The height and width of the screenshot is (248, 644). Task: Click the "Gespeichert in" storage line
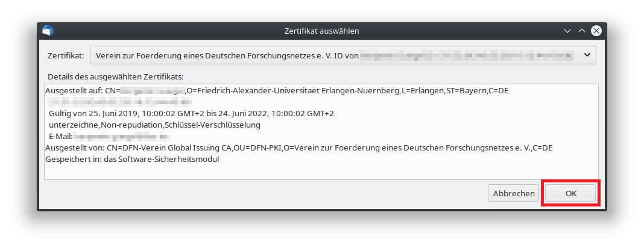point(131,160)
